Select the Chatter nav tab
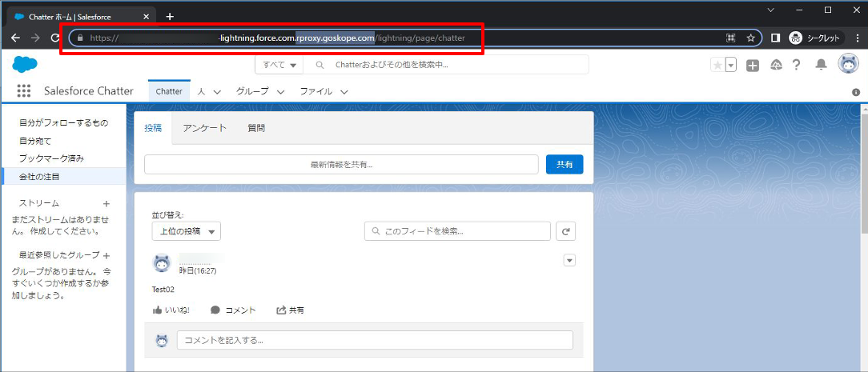The width and height of the screenshot is (868, 372). [169, 91]
